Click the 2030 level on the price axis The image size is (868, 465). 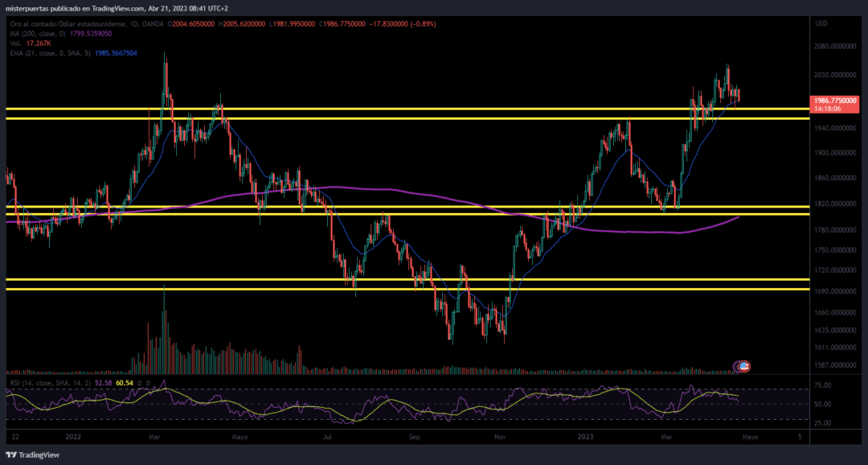tap(833, 75)
